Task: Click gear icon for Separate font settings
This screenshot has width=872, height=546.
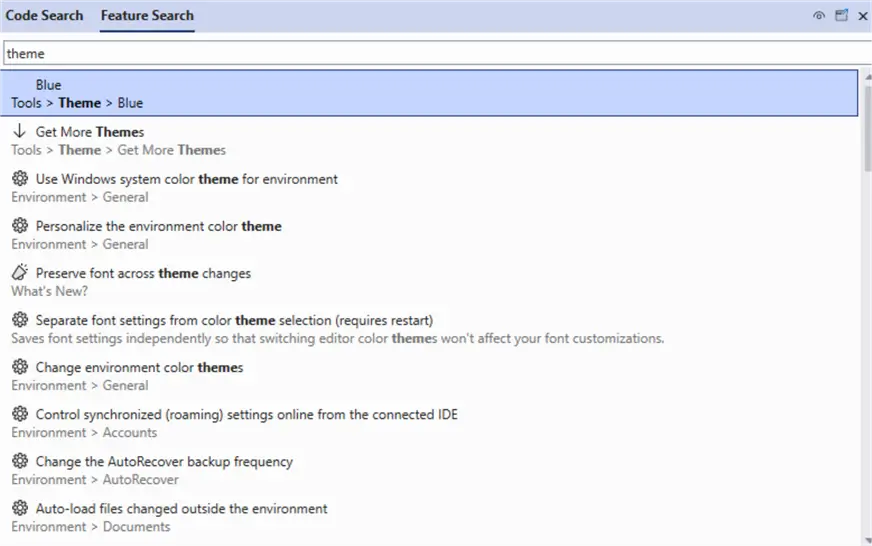Action: pos(19,320)
